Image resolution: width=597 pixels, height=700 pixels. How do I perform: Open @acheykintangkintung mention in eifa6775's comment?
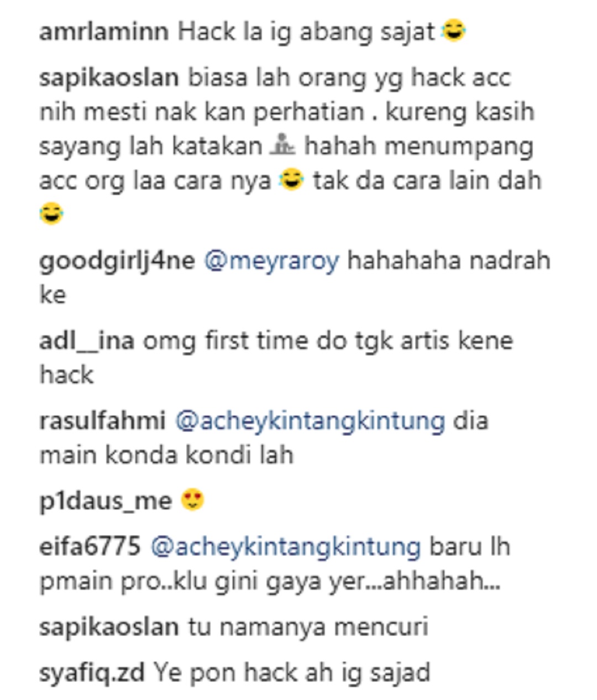[286, 547]
